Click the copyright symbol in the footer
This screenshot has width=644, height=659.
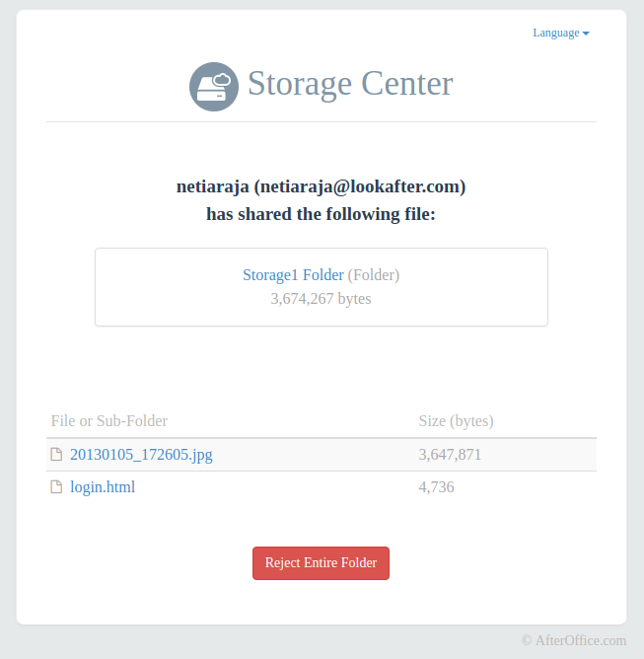[x=527, y=640]
